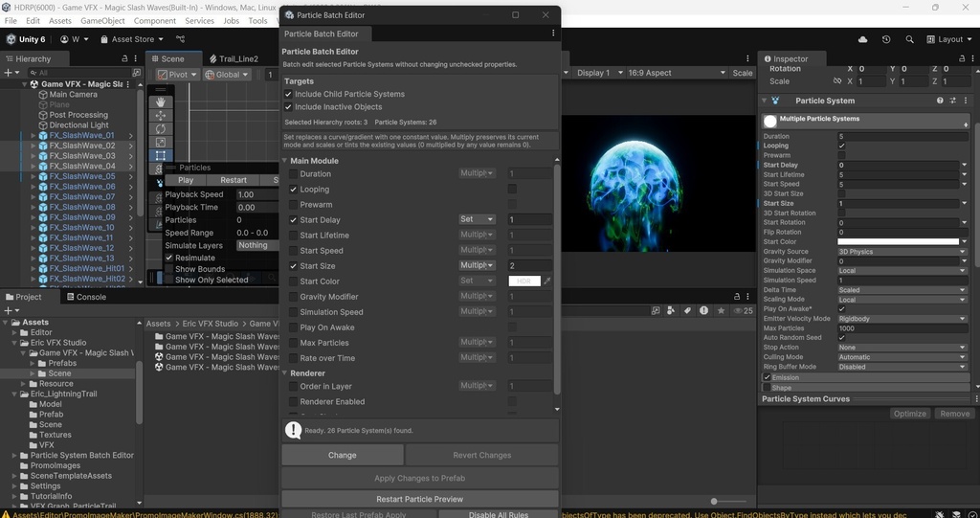The width and height of the screenshot is (980, 518).
Task: Open the Assets menu
Action: pos(60,21)
